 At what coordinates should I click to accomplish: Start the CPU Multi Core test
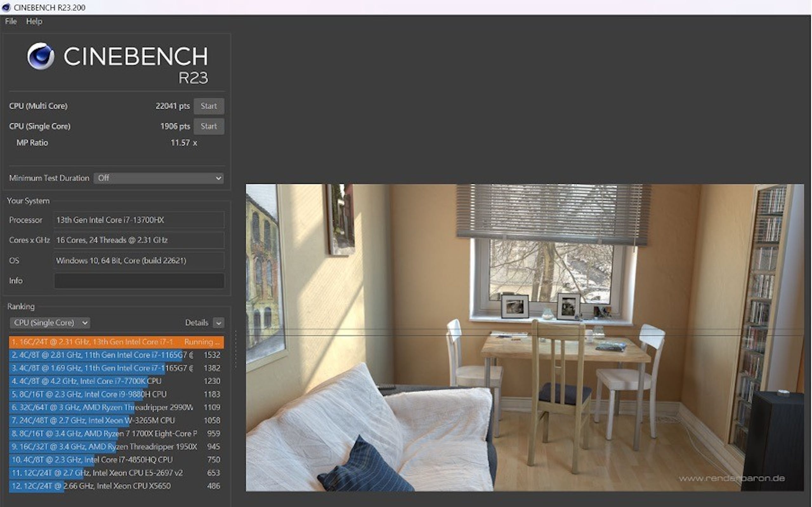209,106
